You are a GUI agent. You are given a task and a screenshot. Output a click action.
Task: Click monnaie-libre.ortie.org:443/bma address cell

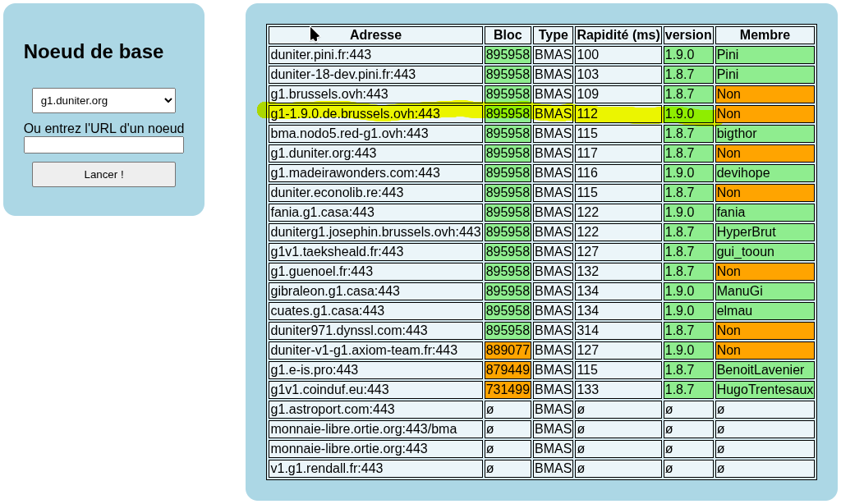coord(375,429)
